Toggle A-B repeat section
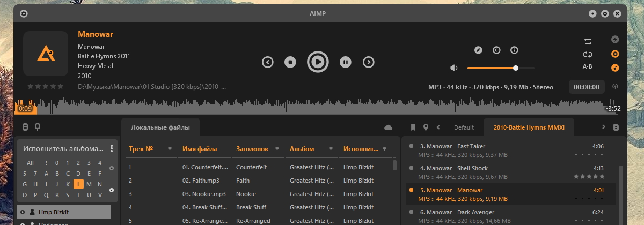Image resolution: width=644 pixels, height=225 pixels. click(587, 67)
